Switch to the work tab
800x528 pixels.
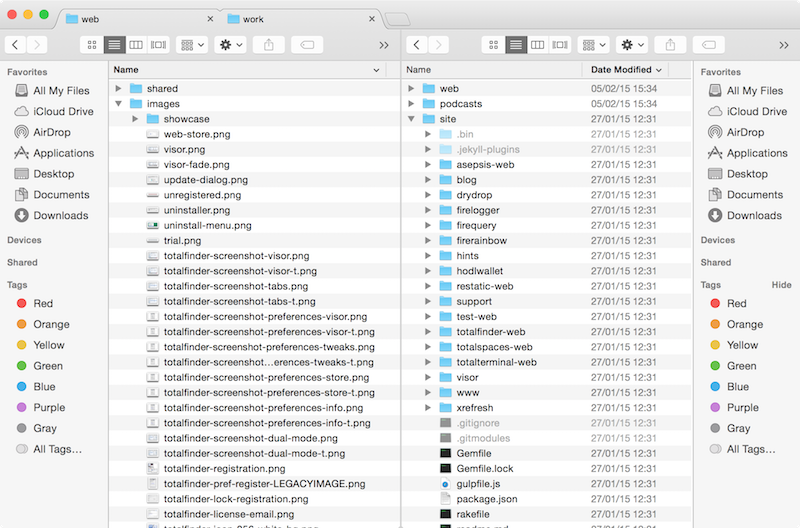(x=300, y=19)
